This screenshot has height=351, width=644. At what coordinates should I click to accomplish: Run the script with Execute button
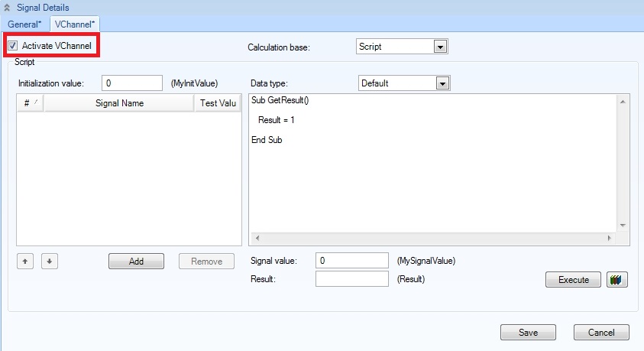click(574, 280)
